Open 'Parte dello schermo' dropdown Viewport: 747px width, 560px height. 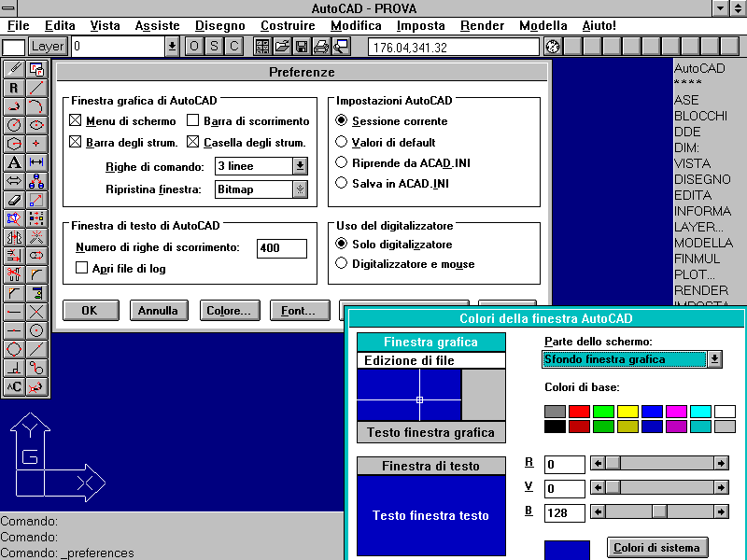coord(714,359)
